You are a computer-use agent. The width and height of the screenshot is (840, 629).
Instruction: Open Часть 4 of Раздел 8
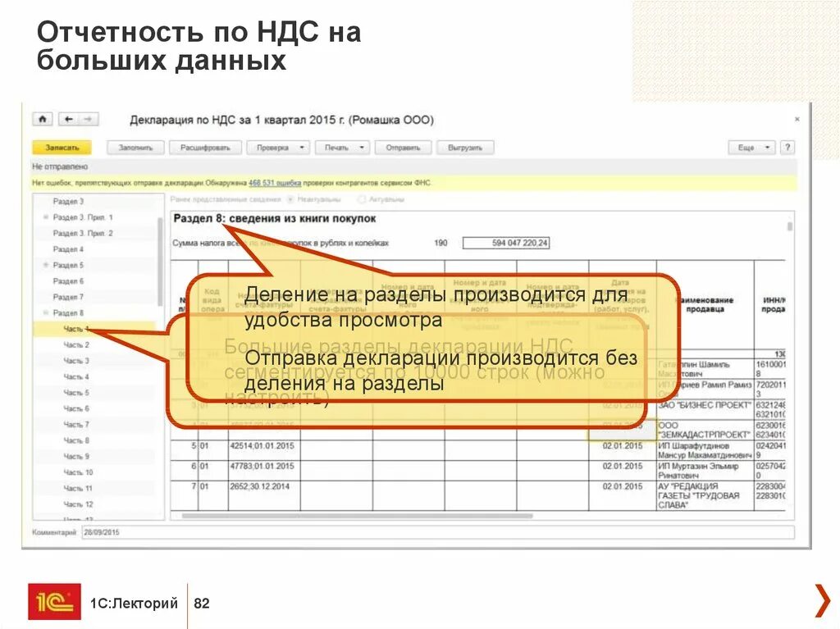[x=76, y=376]
